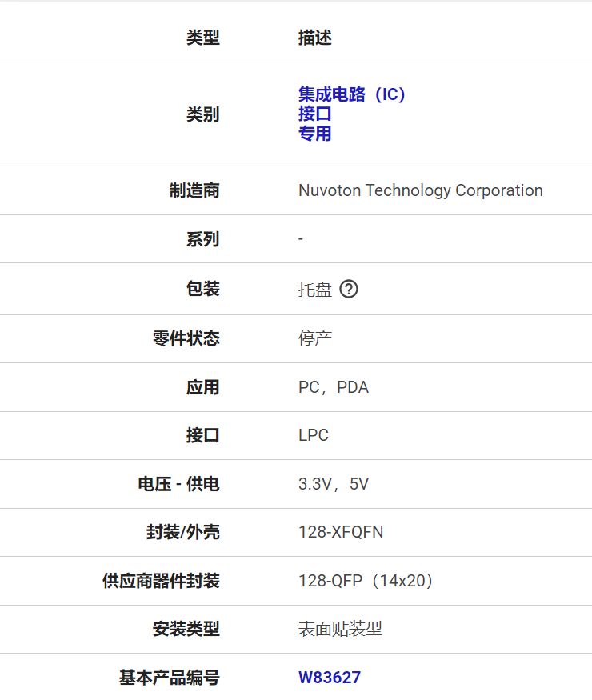Select the 3.3V，5V voltage value
The image size is (592, 700).
(x=334, y=484)
